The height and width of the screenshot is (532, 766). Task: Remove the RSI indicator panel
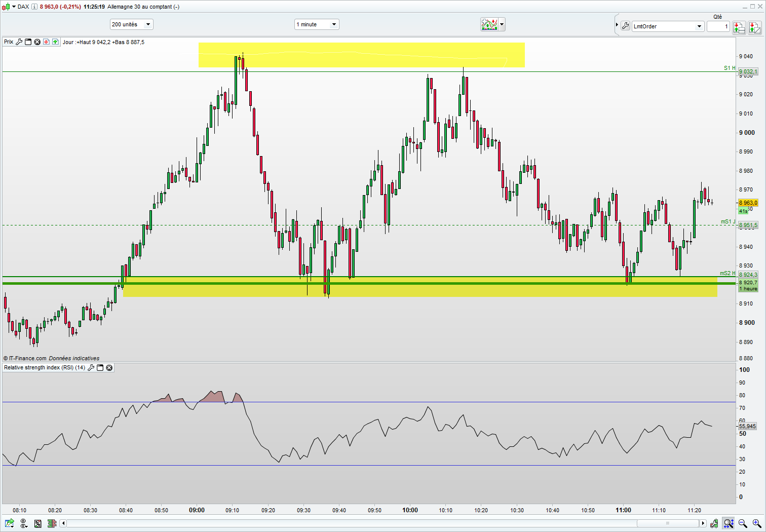coord(109,367)
